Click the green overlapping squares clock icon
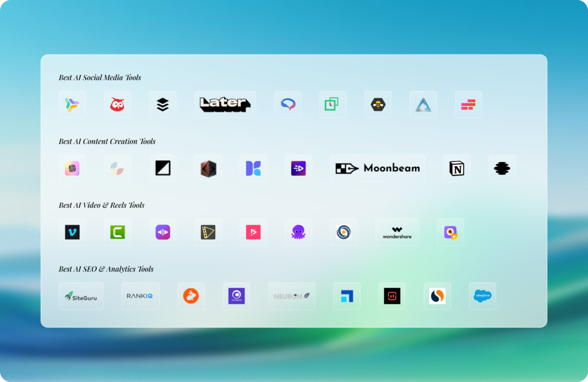The height and width of the screenshot is (382, 588). pyautogui.click(x=332, y=105)
